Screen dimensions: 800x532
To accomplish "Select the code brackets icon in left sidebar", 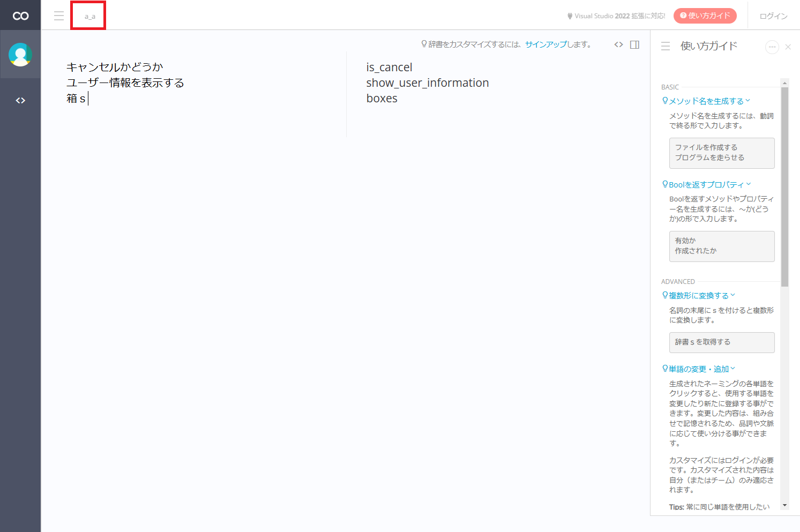I will [x=20, y=101].
